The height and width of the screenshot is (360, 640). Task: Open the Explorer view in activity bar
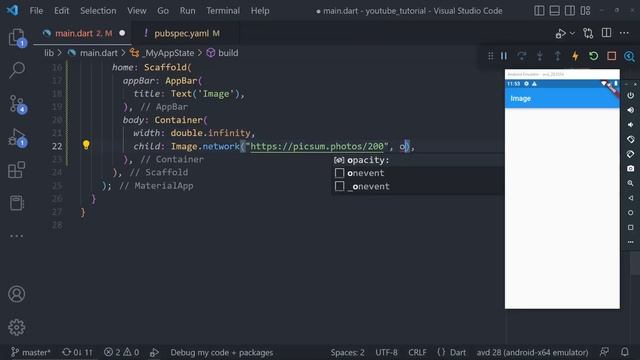[x=17, y=38]
